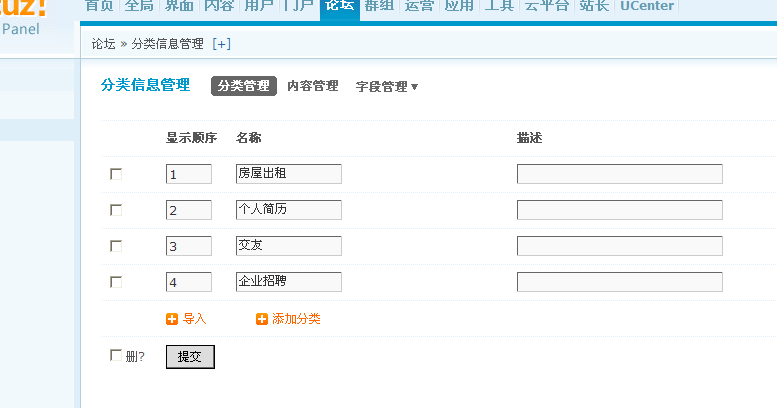Click the 添加分类 link
The width and height of the screenshot is (777, 408).
pos(296,319)
